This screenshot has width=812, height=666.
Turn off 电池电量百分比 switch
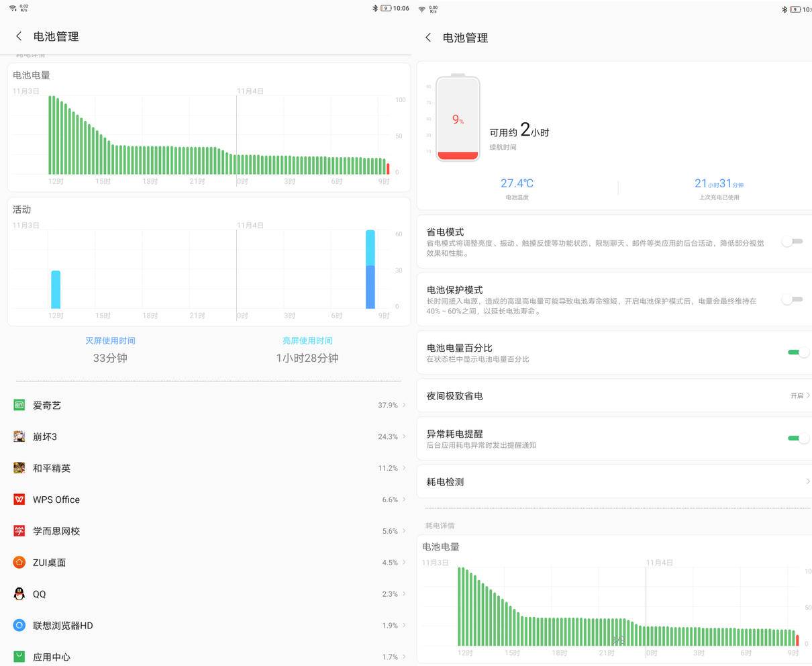click(799, 352)
